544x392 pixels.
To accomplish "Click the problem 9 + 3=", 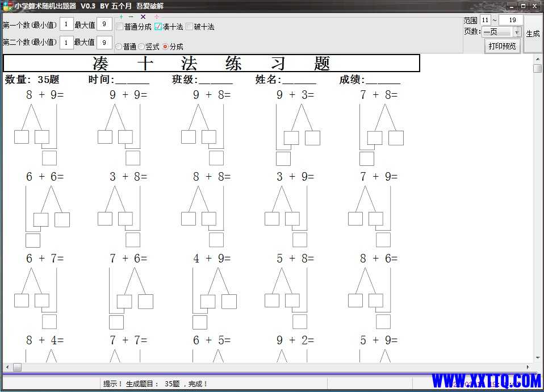I will coord(295,95).
